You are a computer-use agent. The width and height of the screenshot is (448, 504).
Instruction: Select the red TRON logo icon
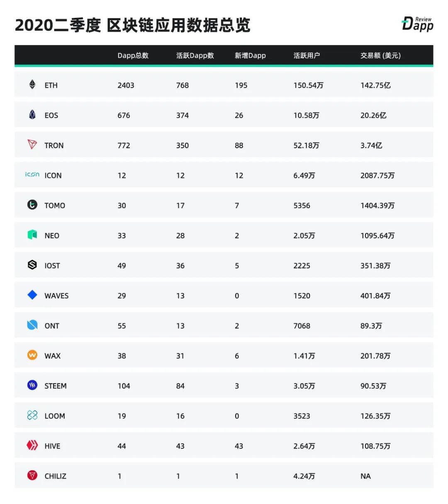pos(32,144)
